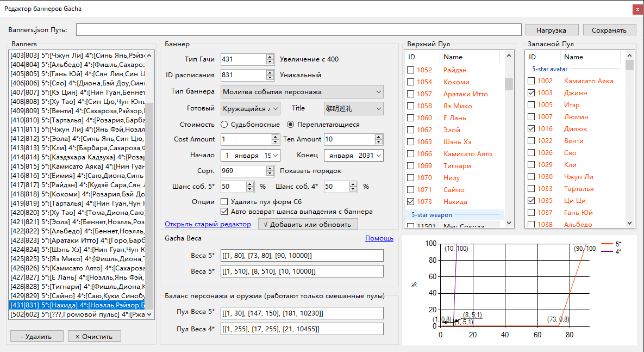The width and height of the screenshot is (644, 352).
Task: Close the Gacha banner editor window
Action: (637, 9)
